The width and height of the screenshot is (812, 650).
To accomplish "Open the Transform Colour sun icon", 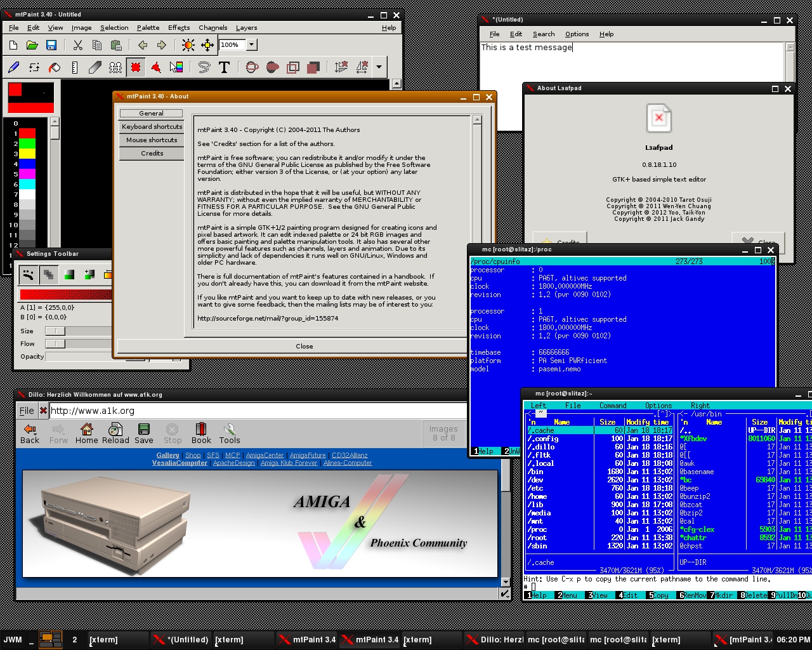I will pyautogui.click(x=188, y=45).
